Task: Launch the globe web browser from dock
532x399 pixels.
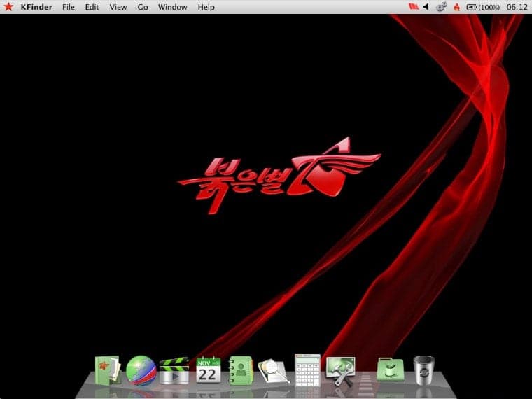Action: coord(141,370)
